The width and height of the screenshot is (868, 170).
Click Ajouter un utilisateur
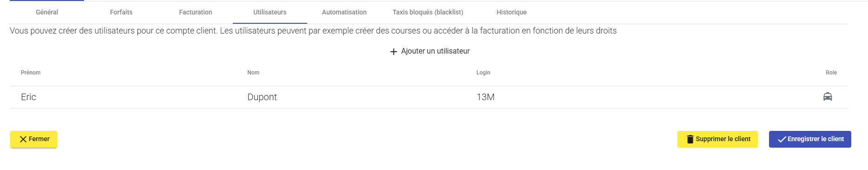point(430,51)
